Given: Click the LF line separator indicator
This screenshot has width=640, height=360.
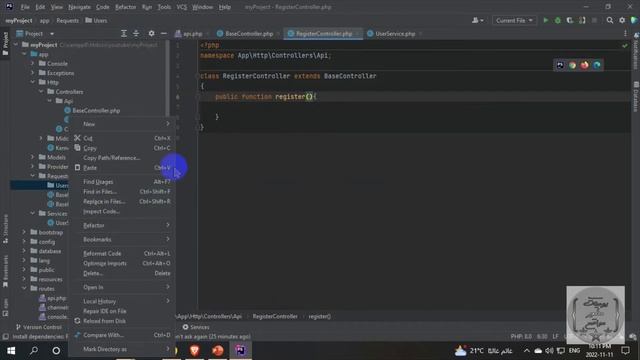Looking at the screenshot, I should pyautogui.click(x=555, y=337).
